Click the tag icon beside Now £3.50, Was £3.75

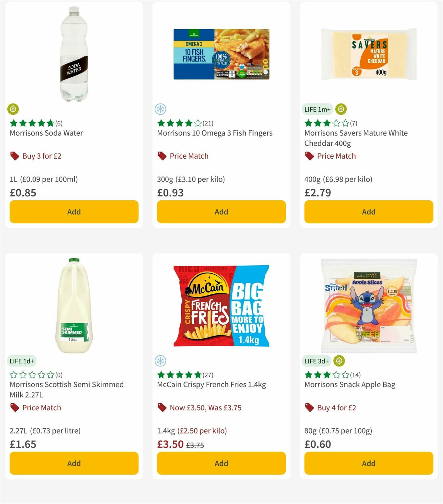click(162, 408)
